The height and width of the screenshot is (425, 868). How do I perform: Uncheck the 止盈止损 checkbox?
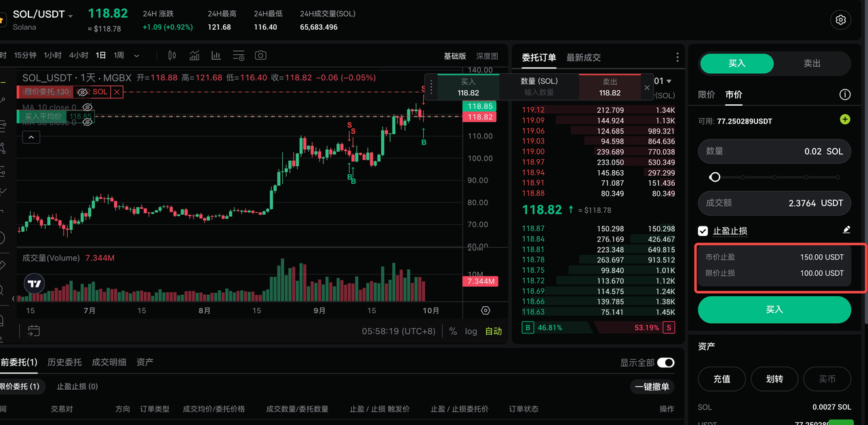pos(703,231)
